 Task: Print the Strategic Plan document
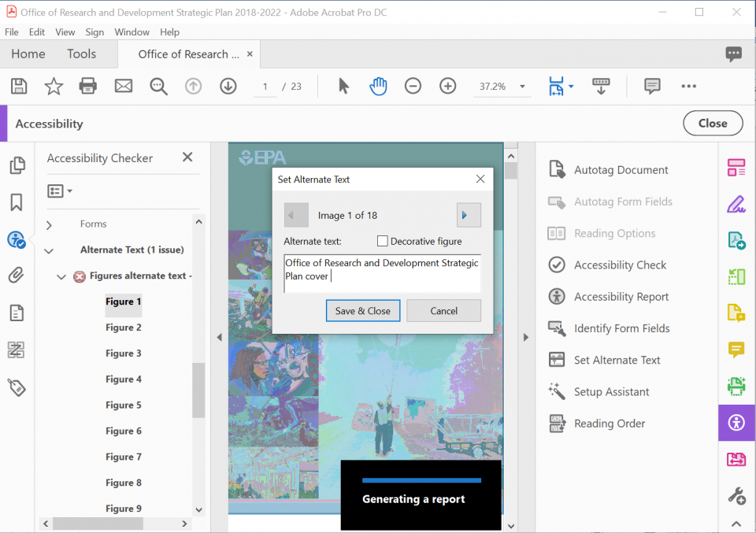point(87,86)
